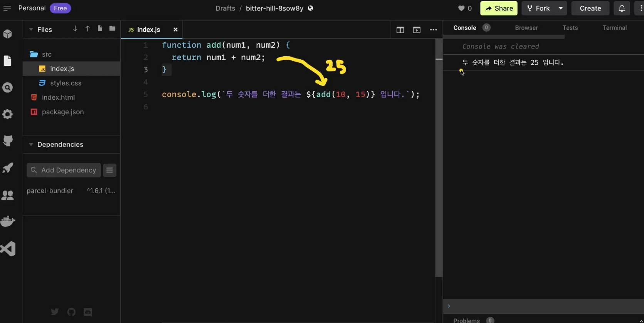The image size is (644, 323).
Task: Open the preview window icon
Action: tap(417, 30)
